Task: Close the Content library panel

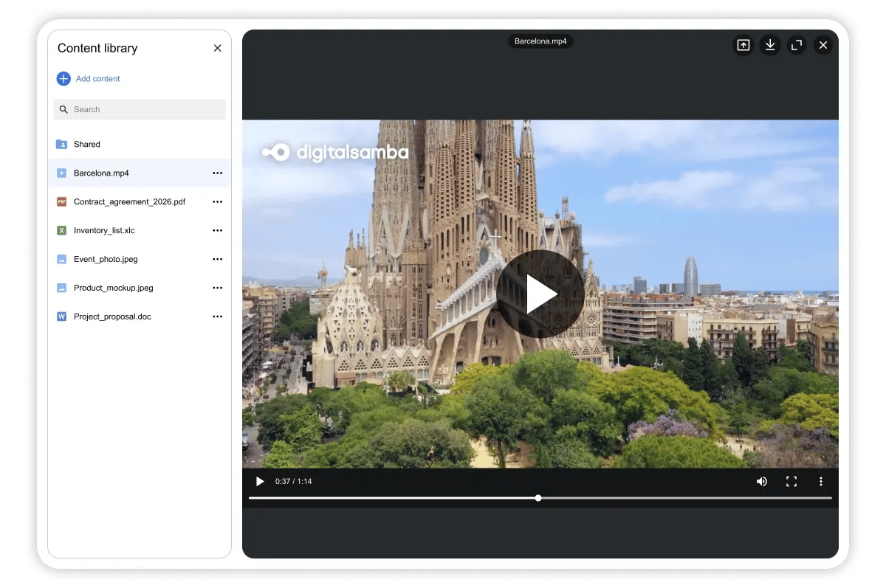Action: [217, 48]
